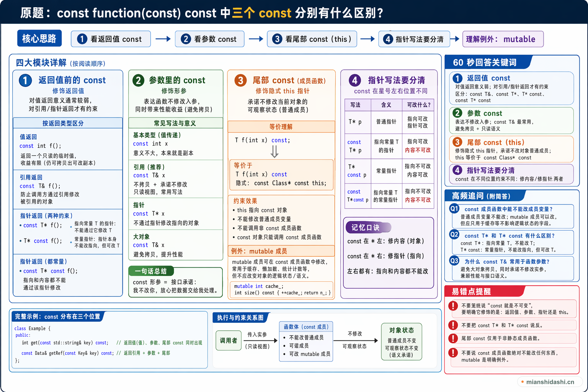The height and width of the screenshot is (392, 588).
Task: Select the 60 秒回答关键词 header
Action: 489,62
